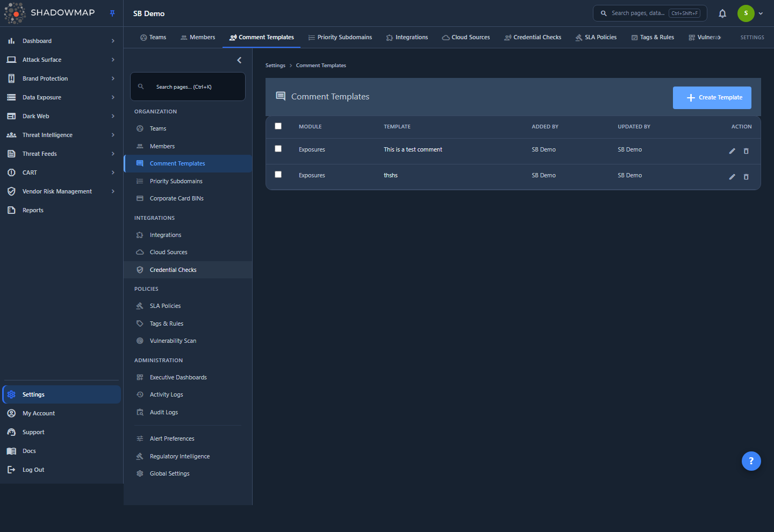Tick the checkbox for the 'thshs' row
This screenshot has width=774, height=532.
tap(278, 175)
